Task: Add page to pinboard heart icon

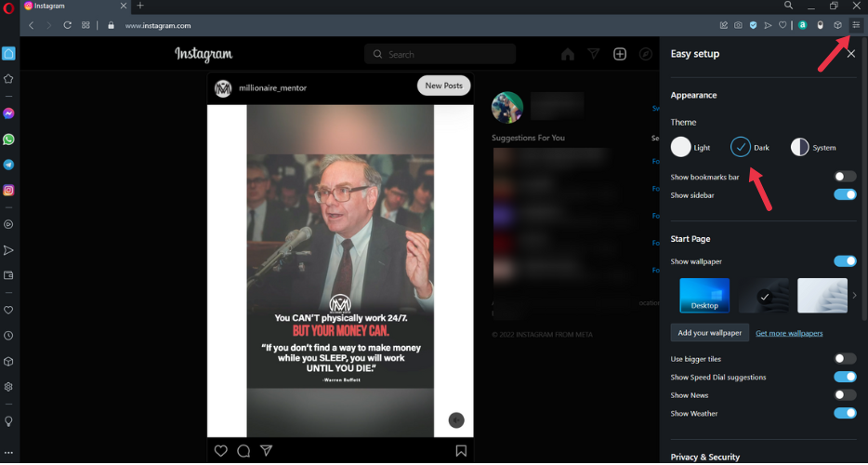Action: [x=783, y=25]
